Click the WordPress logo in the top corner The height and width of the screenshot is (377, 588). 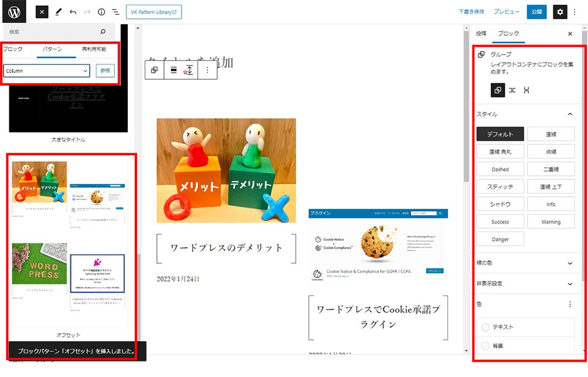14,12
